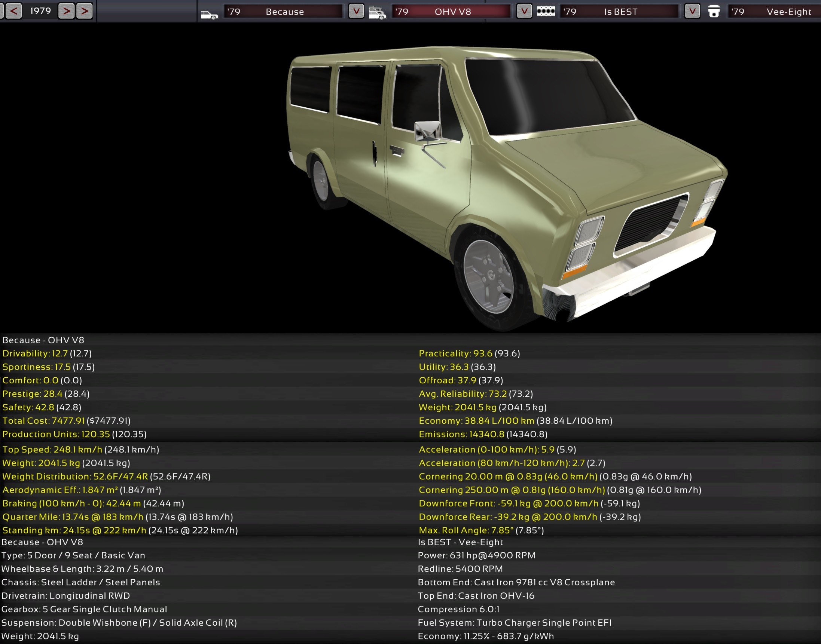Click the car trim icon beside OHV V8
Screen dimensions: 821x644
click(377, 12)
